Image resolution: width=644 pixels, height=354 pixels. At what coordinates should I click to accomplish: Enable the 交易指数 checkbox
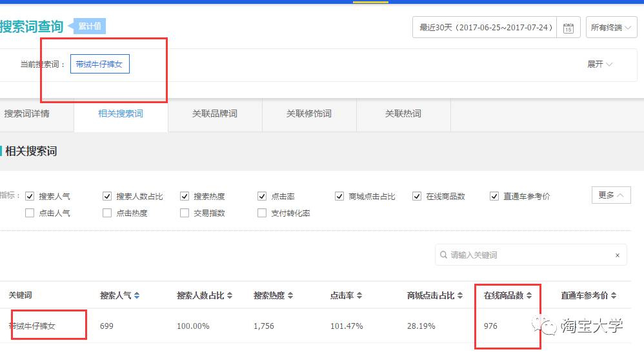185,213
